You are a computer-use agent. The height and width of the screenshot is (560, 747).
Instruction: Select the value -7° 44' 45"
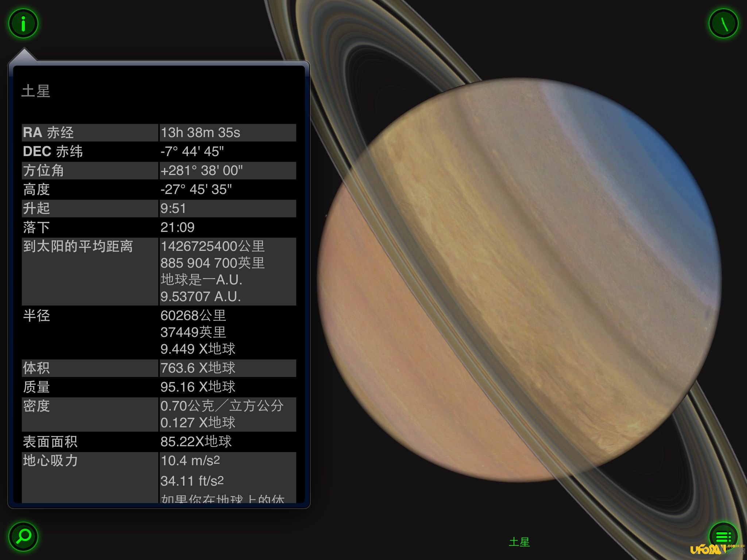192,151
